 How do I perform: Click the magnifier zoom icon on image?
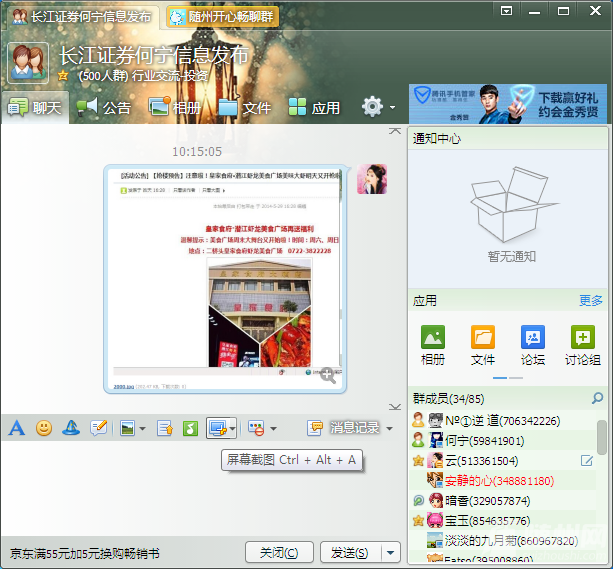pyautogui.click(x=328, y=375)
